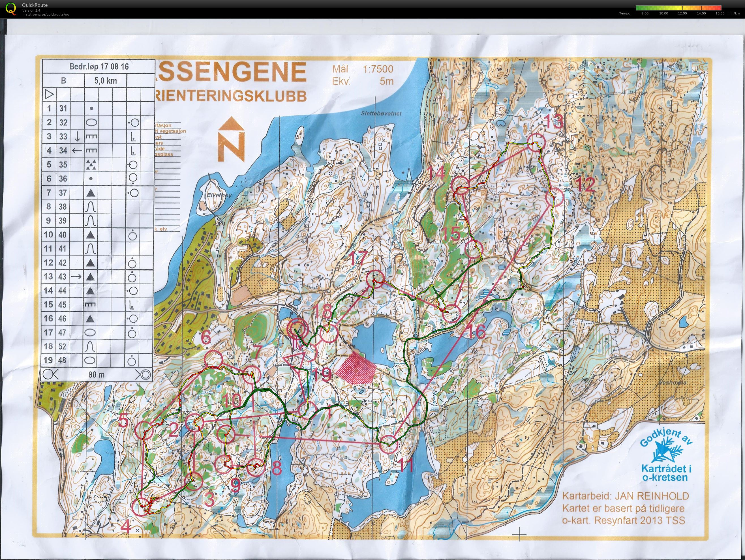Click the 12:00 tempo label
The image size is (745, 560).
click(x=683, y=14)
